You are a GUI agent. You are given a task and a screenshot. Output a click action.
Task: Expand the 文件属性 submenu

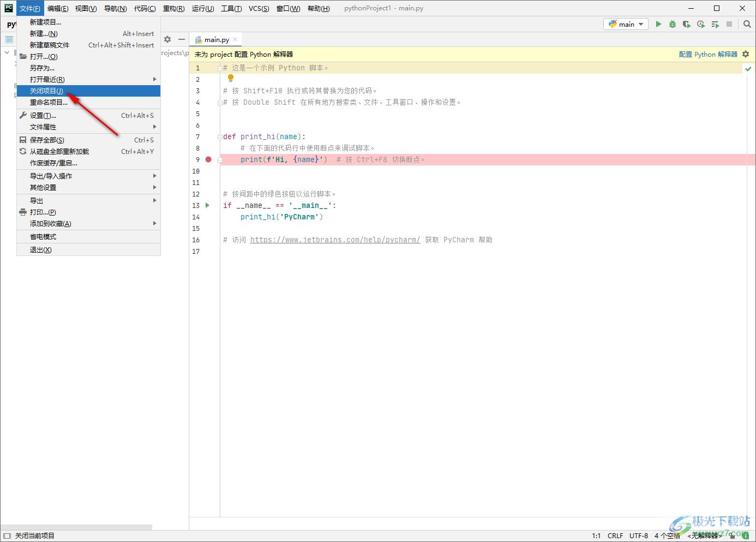[88, 127]
